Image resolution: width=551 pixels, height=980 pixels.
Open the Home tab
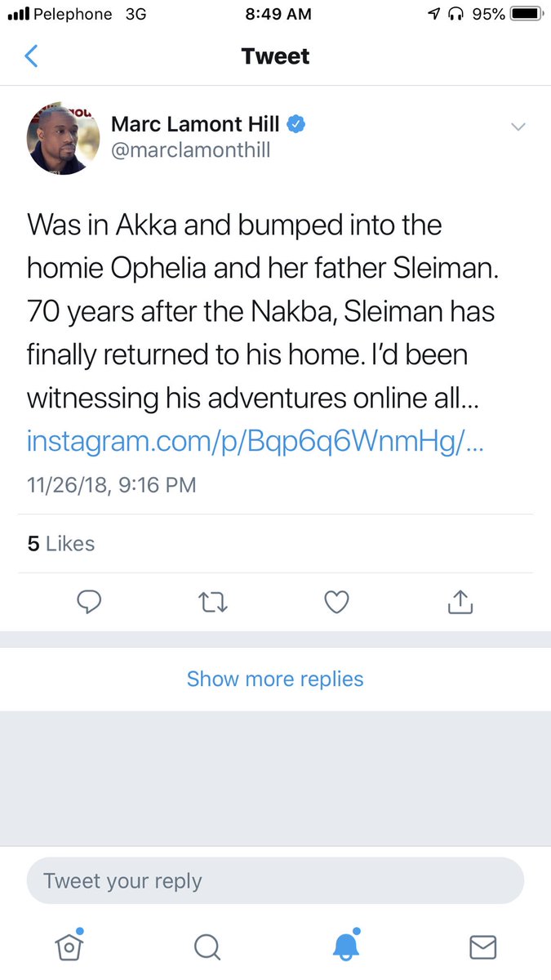point(69,946)
